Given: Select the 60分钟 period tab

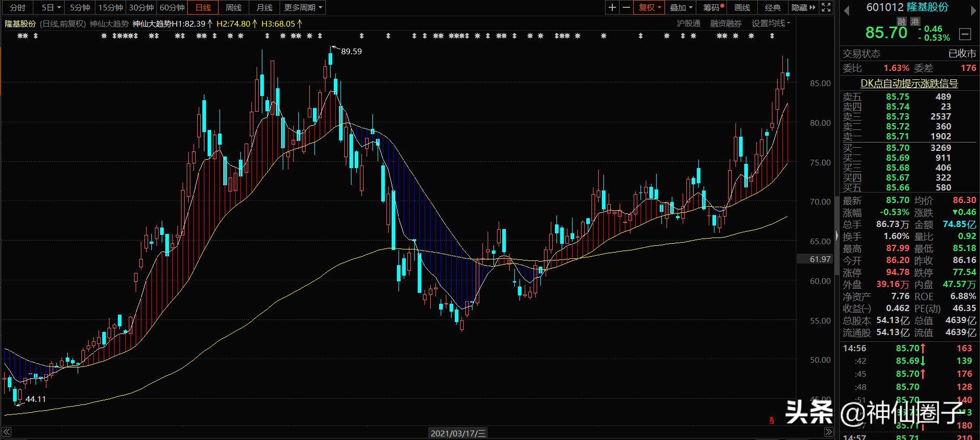Looking at the screenshot, I should (172, 7).
